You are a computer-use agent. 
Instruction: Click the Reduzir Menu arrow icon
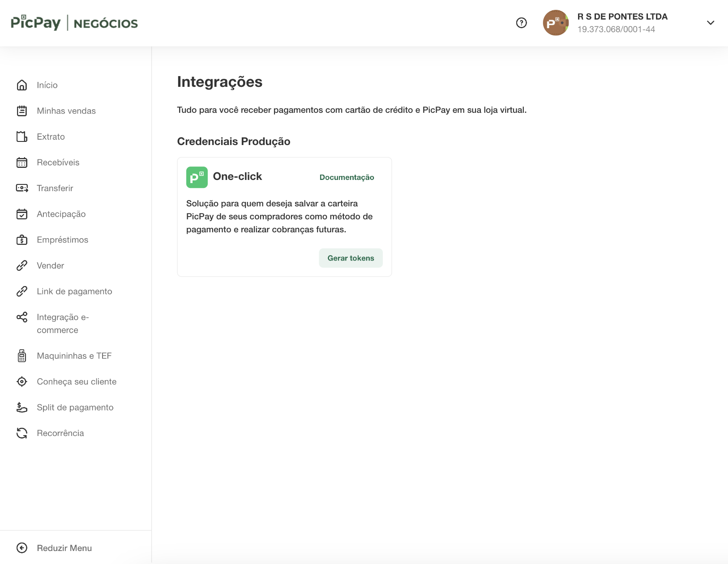(22, 548)
